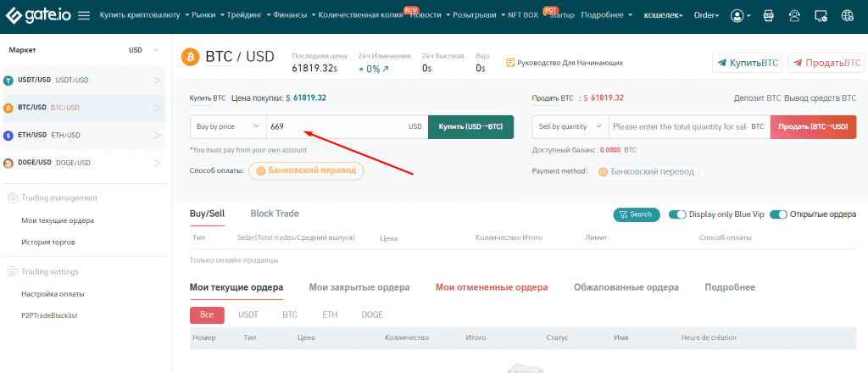This screenshot has height=373, width=868.
Task: Click the bank transfer icon in the buy panel
Action: tap(260, 171)
